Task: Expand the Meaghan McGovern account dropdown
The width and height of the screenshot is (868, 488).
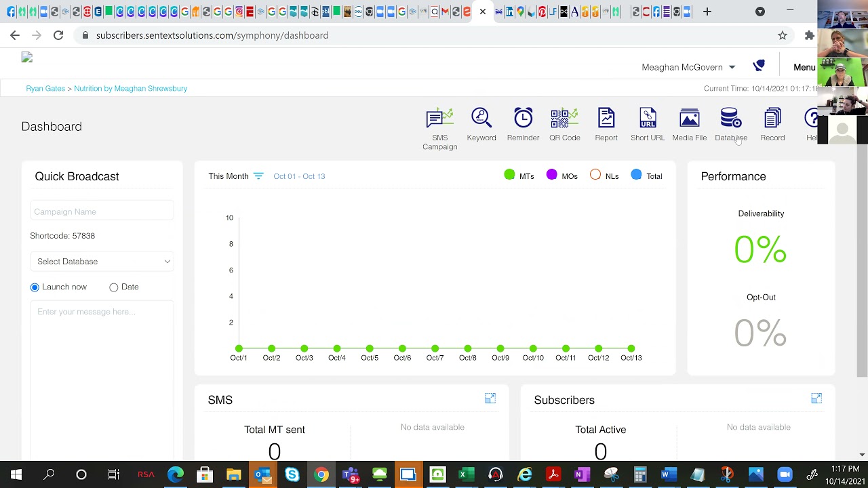Action: (x=688, y=67)
